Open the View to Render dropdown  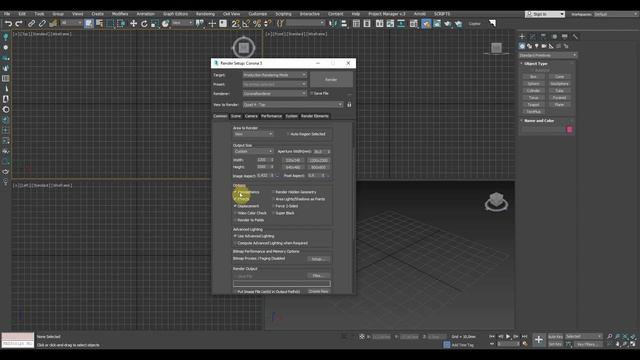[x=293, y=105]
